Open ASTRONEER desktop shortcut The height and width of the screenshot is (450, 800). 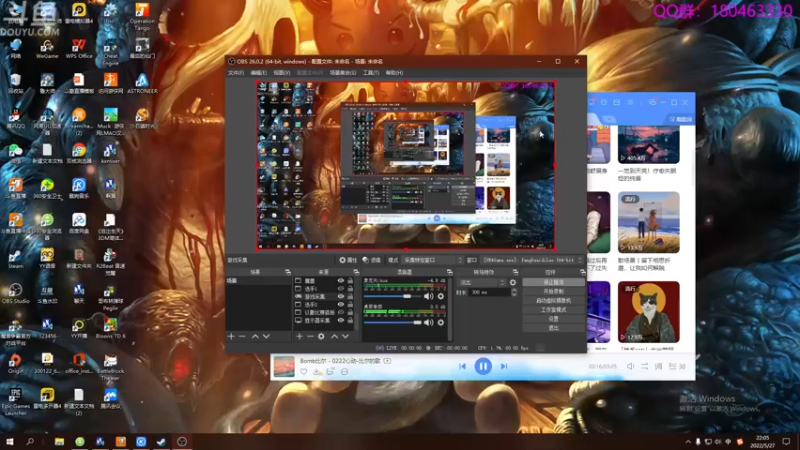point(142,84)
